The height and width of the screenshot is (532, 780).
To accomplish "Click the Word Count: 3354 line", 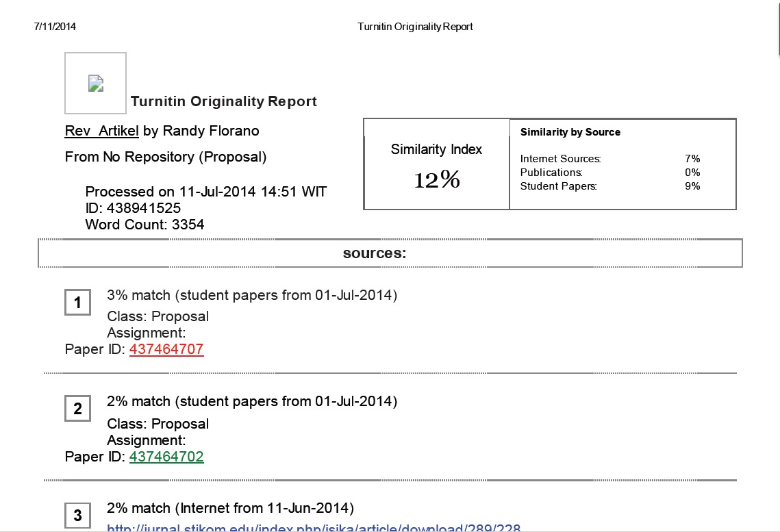I will click(x=144, y=224).
